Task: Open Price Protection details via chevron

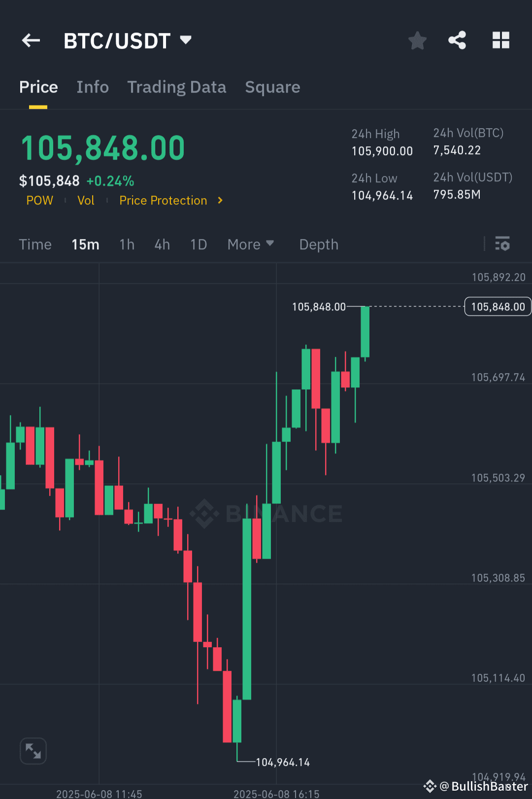Action: pyautogui.click(x=220, y=200)
